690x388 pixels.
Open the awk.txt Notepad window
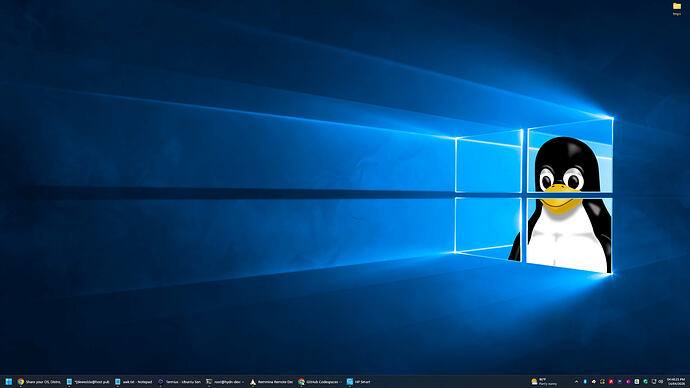(133, 382)
